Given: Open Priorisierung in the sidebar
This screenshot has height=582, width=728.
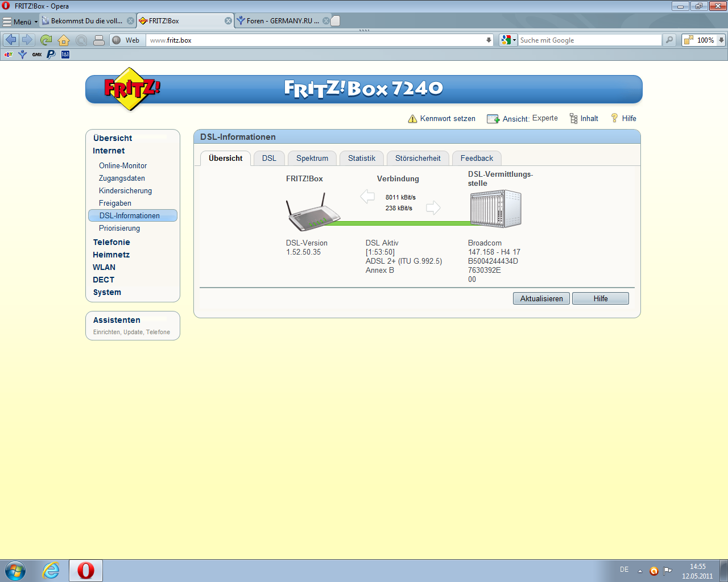Looking at the screenshot, I should tap(119, 228).
